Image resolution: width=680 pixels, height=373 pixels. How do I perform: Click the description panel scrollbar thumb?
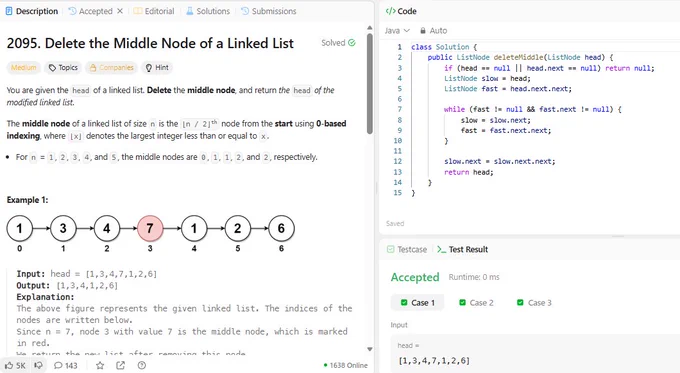click(x=369, y=84)
